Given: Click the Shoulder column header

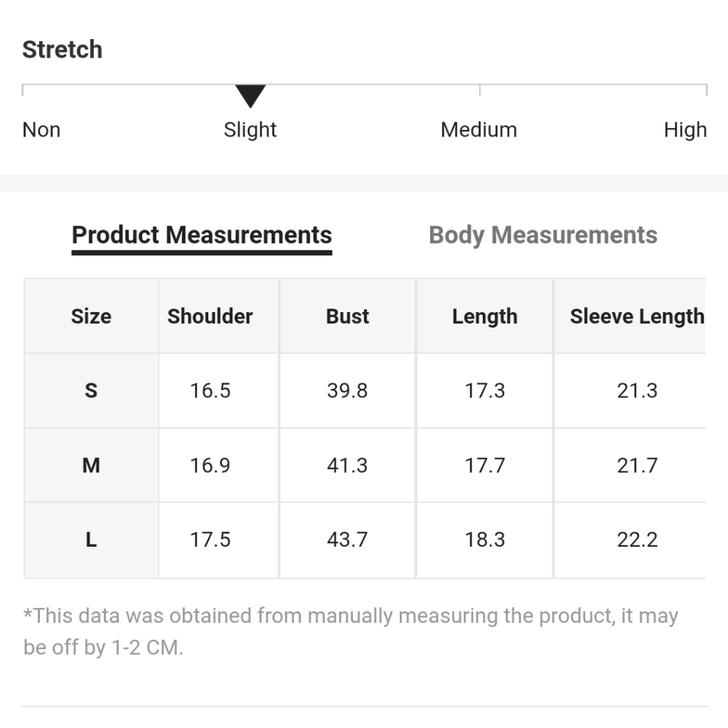Looking at the screenshot, I should pos(210,316).
